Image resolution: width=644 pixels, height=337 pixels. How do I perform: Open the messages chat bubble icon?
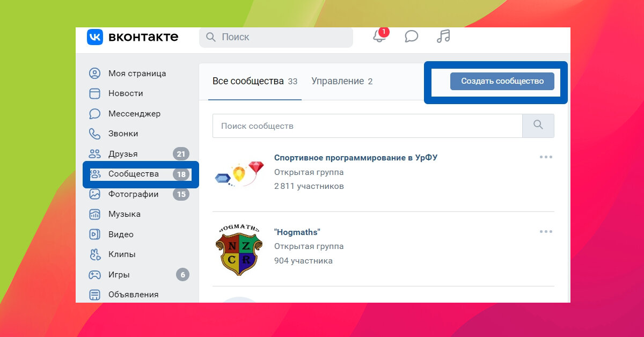tap(411, 36)
